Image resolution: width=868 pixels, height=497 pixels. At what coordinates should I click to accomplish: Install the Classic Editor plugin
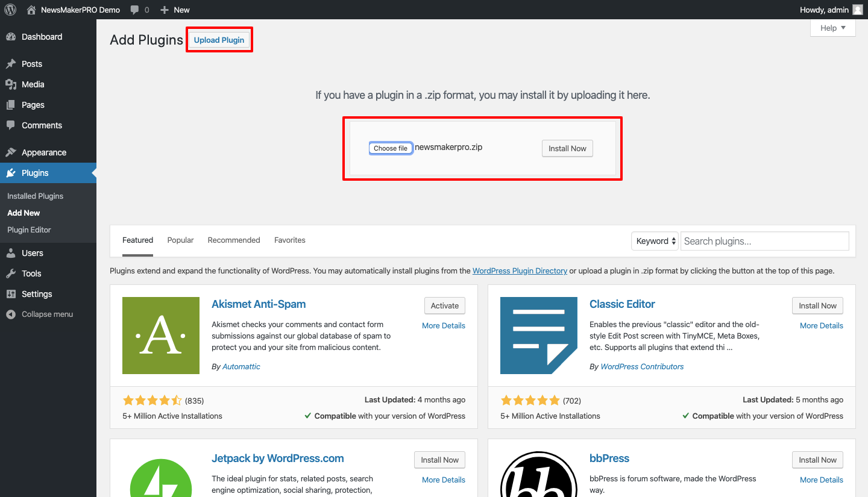click(817, 305)
